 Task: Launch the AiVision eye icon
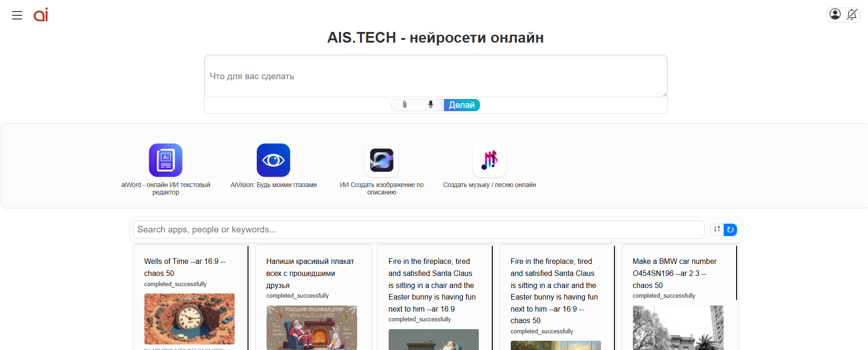[x=273, y=160]
